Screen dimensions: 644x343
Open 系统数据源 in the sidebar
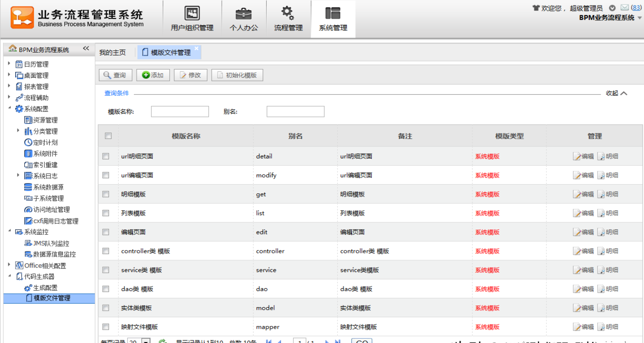[x=44, y=187]
